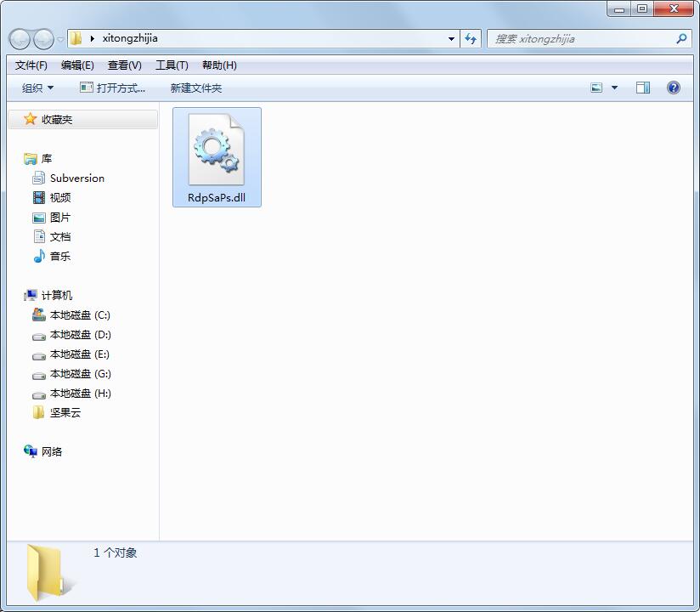The image size is (700, 612).
Task: Select 音乐 (Music) in sidebar
Action: click(64, 256)
